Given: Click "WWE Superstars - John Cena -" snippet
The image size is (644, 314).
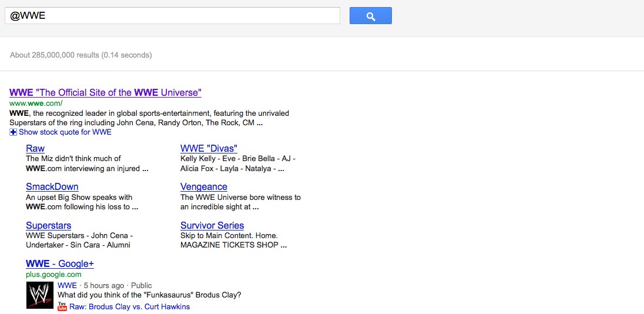Looking at the screenshot, I should pos(79,236).
